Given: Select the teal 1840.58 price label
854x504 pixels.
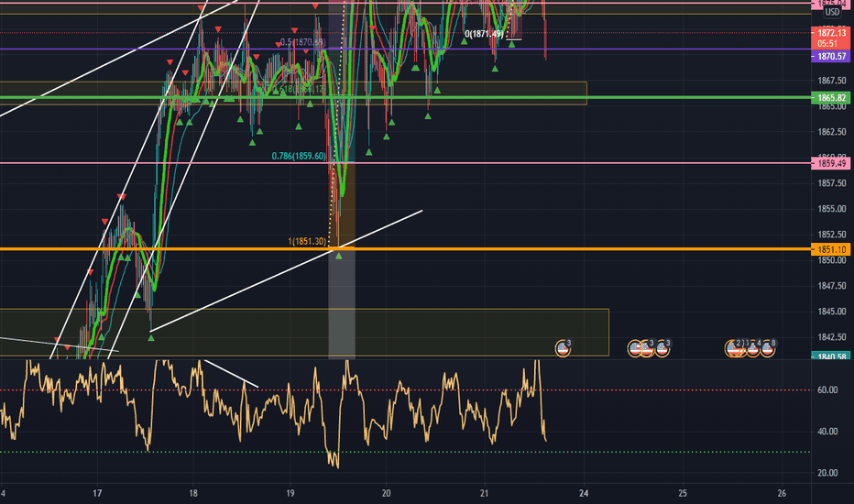Looking at the screenshot, I should 831,356.
